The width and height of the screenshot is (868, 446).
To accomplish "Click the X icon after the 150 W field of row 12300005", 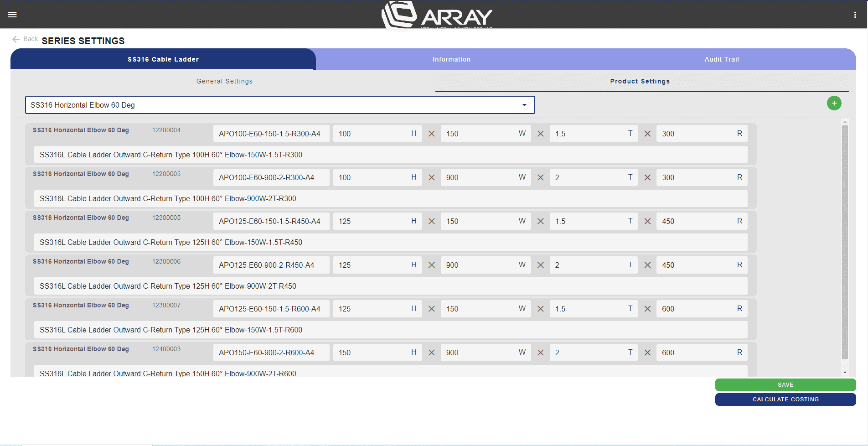I will click(541, 221).
